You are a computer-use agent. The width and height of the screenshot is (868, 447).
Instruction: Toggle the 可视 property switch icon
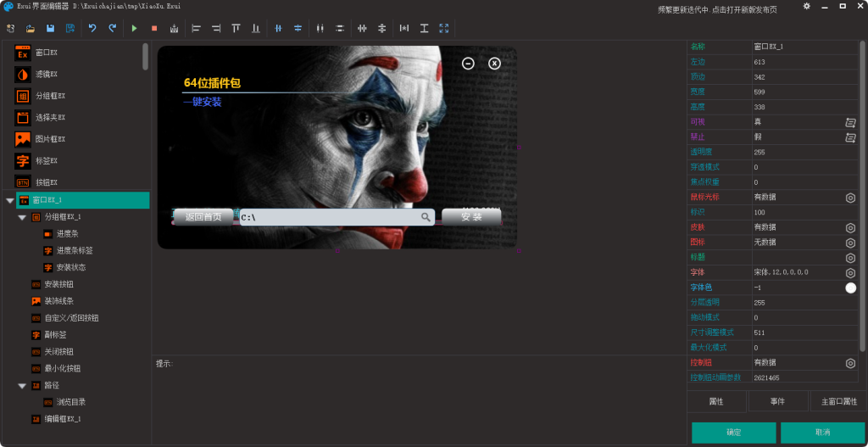point(850,122)
